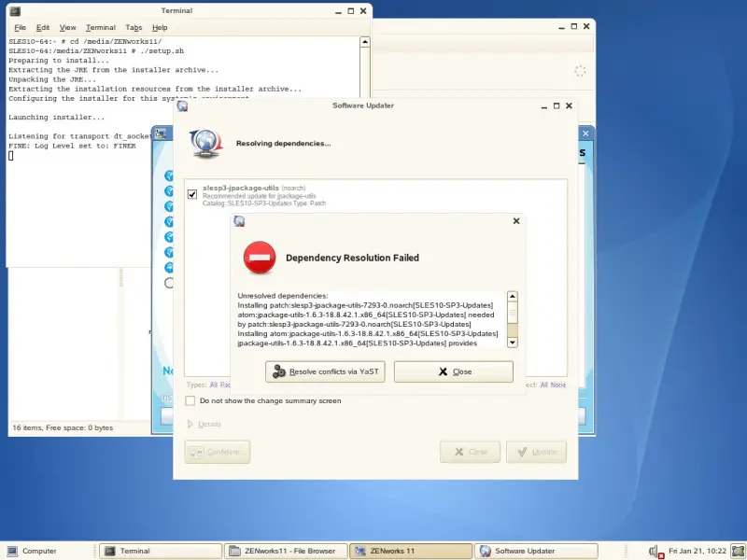The width and height of the screenshot is (747, 560).
Task: Close the ZENworks 11 installer window
Action: (x=585, y=133)
